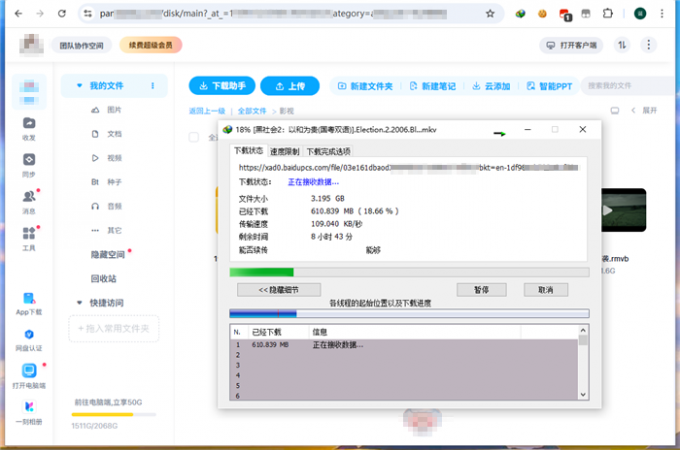Open the 工具 tools icon
The width and height of the screenshot is (680, 450).
click(29, 238)
